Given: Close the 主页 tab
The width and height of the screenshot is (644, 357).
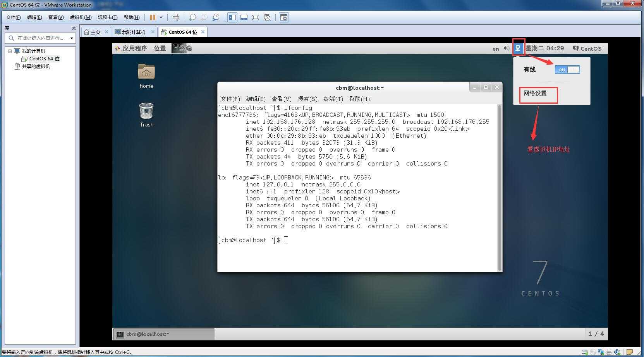Looking at the screenshot, I should [x=106, y=32].
